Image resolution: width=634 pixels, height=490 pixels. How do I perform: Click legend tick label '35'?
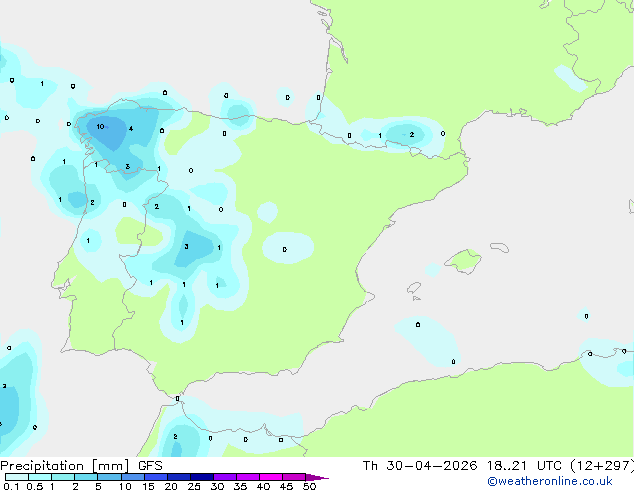(x=240, y=486)
